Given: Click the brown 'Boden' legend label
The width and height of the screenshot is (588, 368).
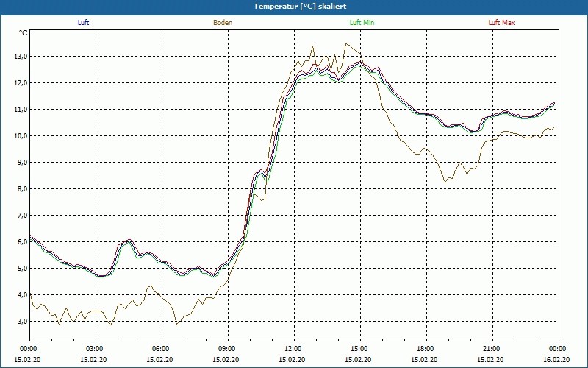Looking at the screenshot, I should click(223, 23).
